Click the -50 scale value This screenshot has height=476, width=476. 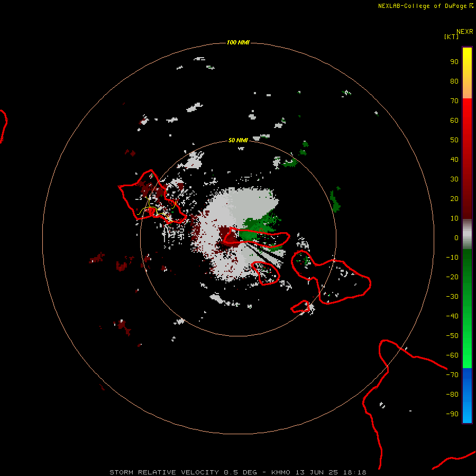452,336
